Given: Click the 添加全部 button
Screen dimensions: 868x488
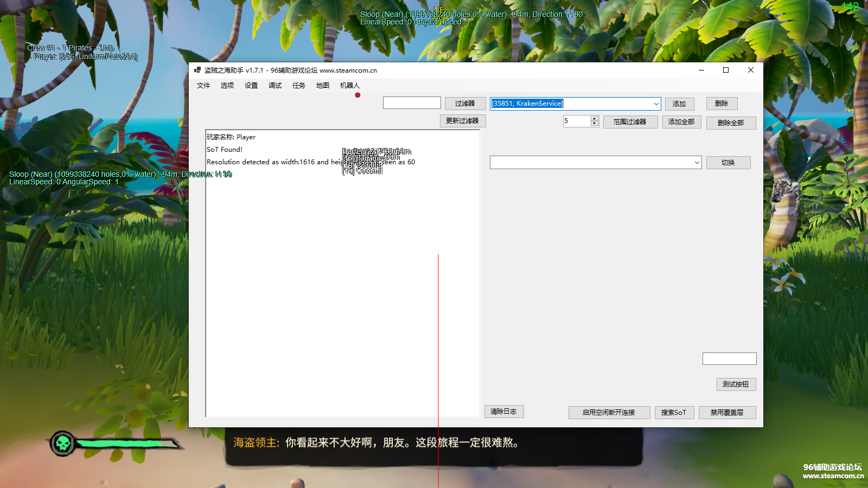Looking at the screenshot, I should click(682, 122).
